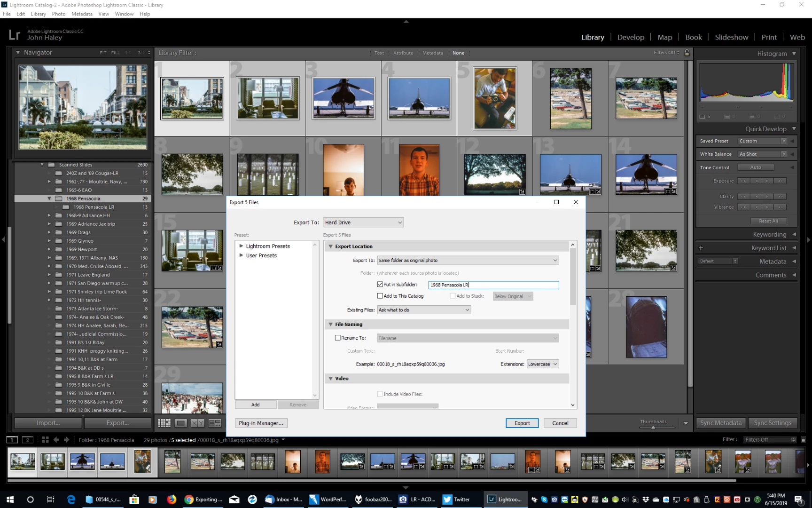Hide the right panel using edge arrow

point(809,240)
